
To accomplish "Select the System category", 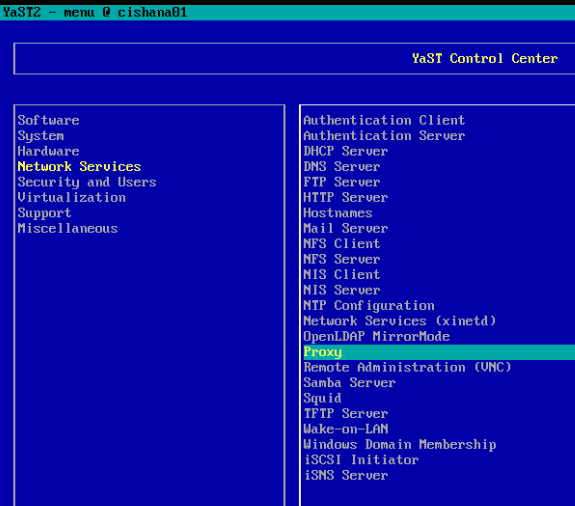I will point(41,136).
